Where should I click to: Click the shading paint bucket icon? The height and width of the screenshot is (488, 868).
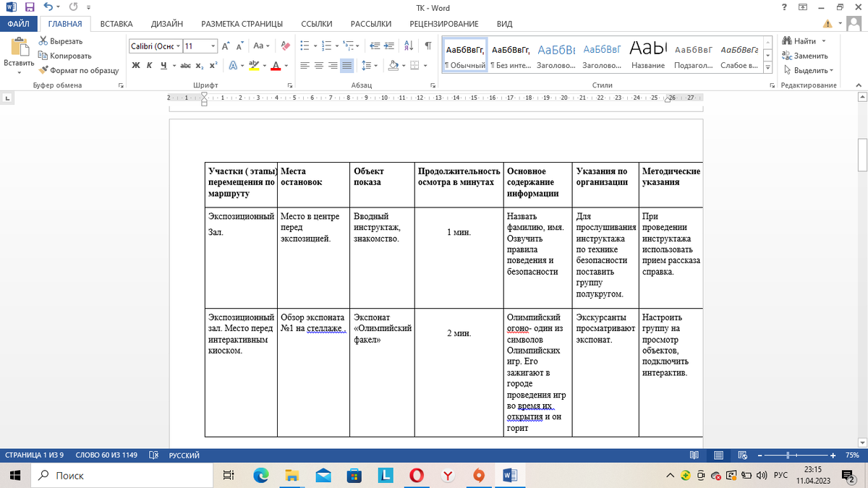click(393, 65)
